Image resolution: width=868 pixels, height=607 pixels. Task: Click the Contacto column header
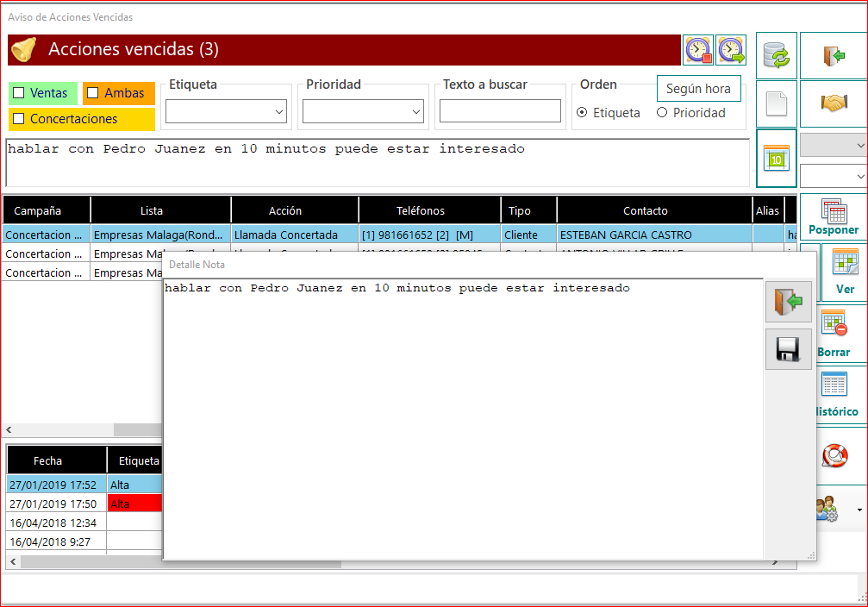point(654,210)
